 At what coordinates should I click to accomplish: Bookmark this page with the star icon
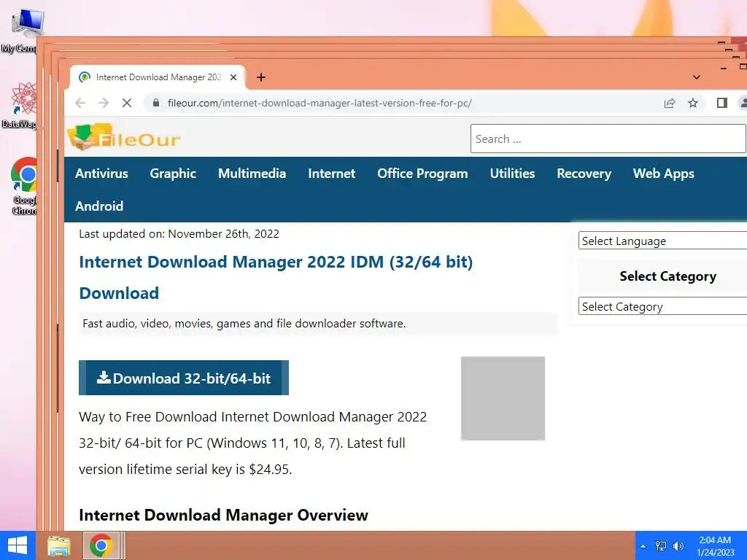(693, 103)
